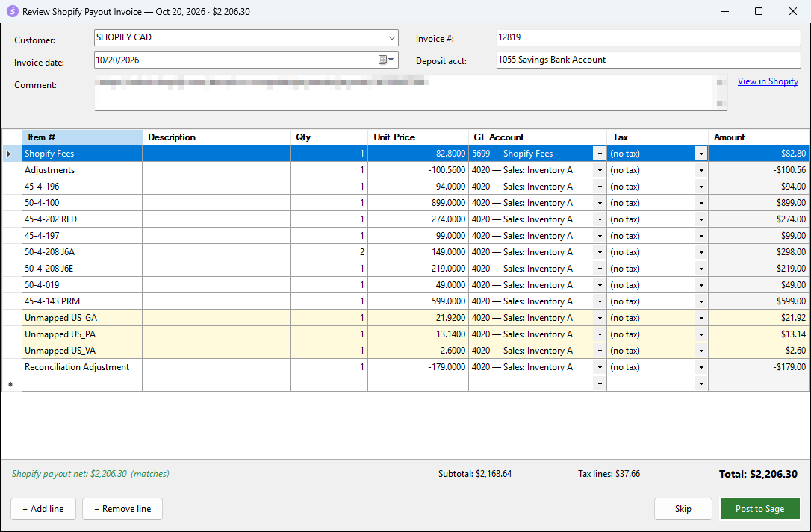Click the Qty cell showing 2
This screenshot has width=811, height=532.
(329, 251)
